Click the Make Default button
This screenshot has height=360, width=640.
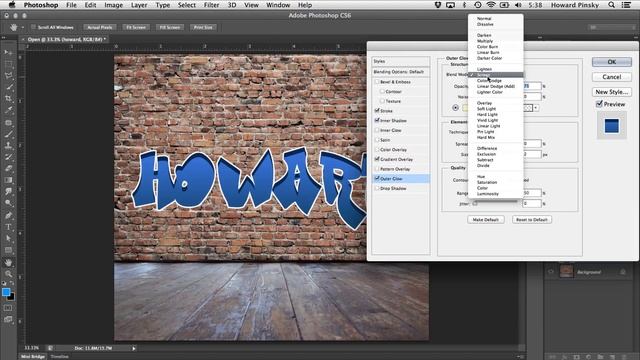485,220
